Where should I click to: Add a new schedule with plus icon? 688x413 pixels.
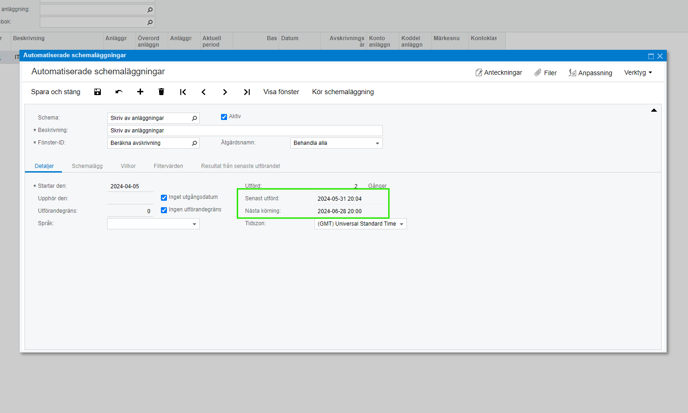[x=140, y=92]
